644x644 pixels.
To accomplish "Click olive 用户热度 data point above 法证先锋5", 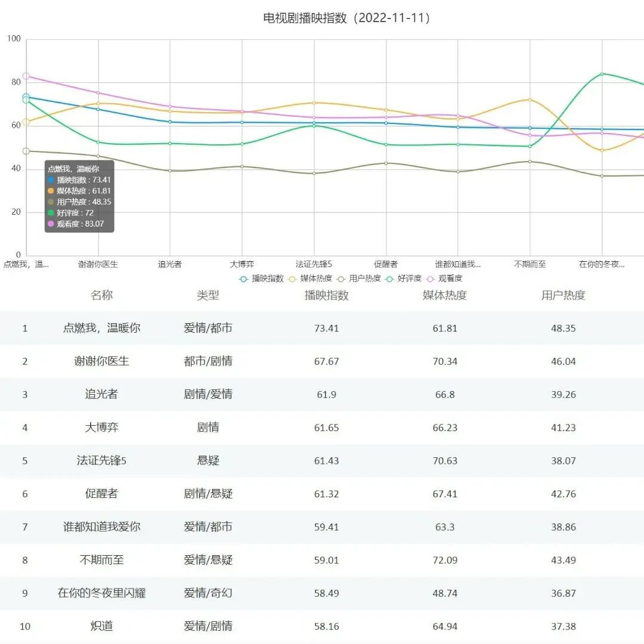I will [314, 174].
